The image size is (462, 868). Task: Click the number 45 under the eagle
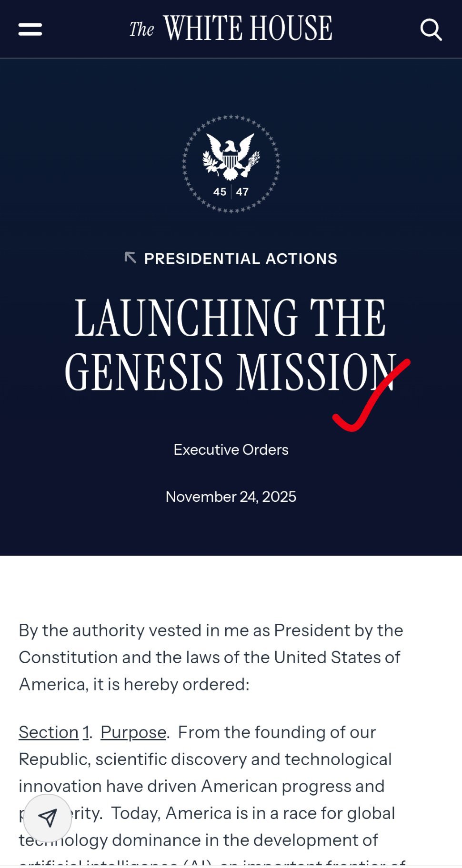coord(220,192)
